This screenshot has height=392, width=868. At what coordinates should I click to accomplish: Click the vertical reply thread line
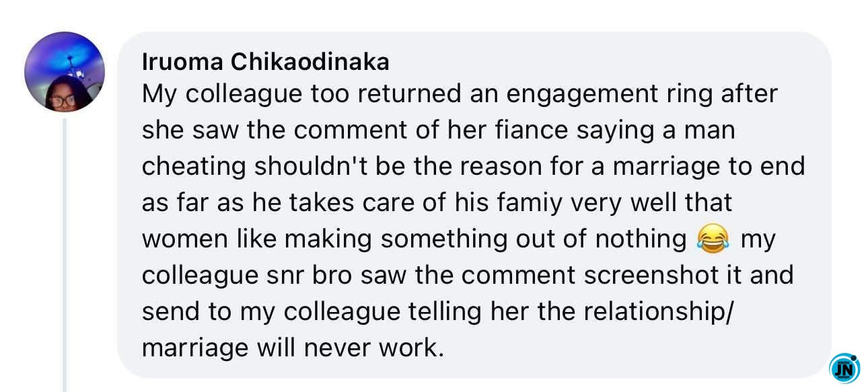[66, 256]
